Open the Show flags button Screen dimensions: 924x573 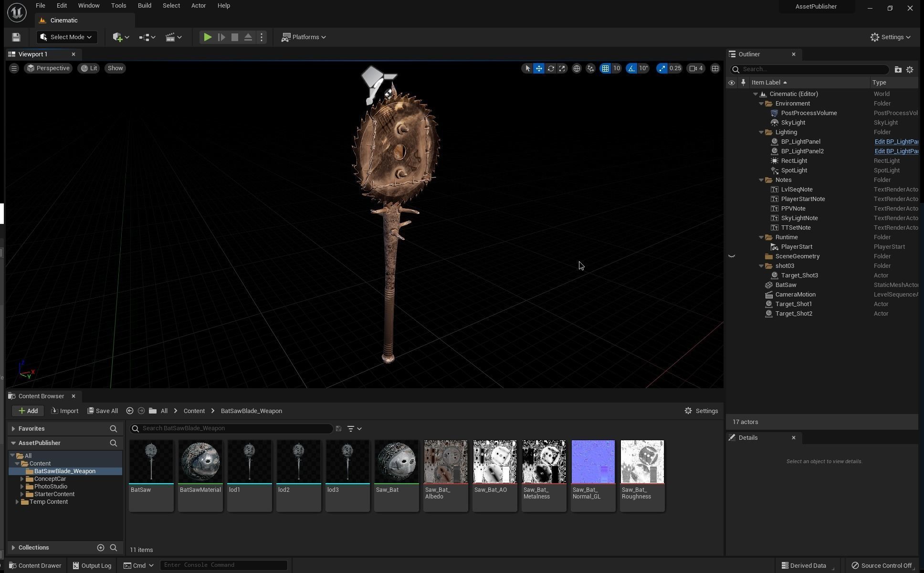click(115, 68)
